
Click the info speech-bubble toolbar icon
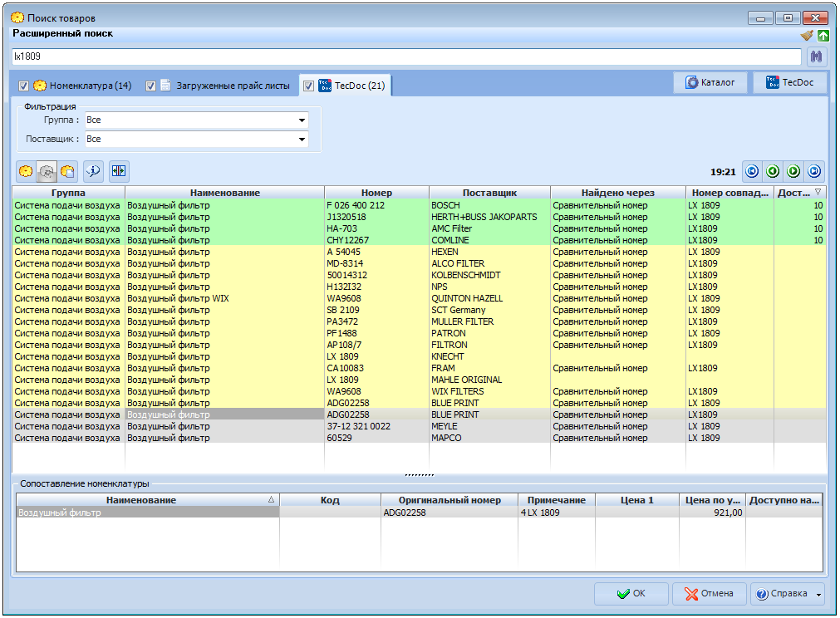(x=93, y=171)
